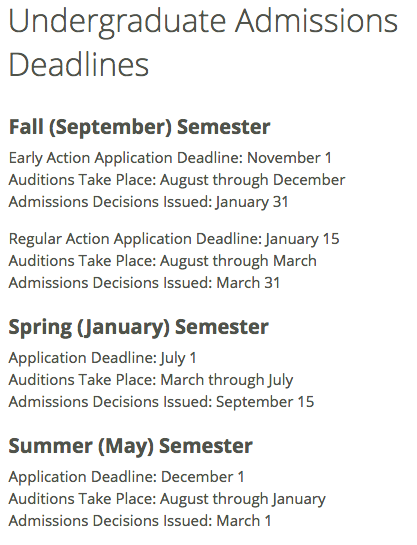Select the Summer (May) Semester heading
This screenshot has width=417, height=545.
click(130, 446)
